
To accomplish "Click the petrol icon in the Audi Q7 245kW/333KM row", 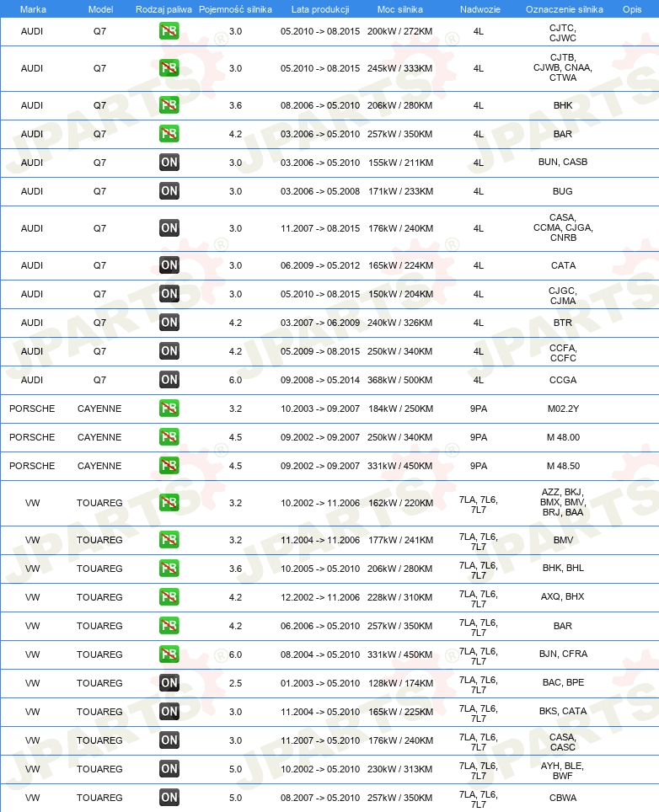I will click(x=169, y=68).
